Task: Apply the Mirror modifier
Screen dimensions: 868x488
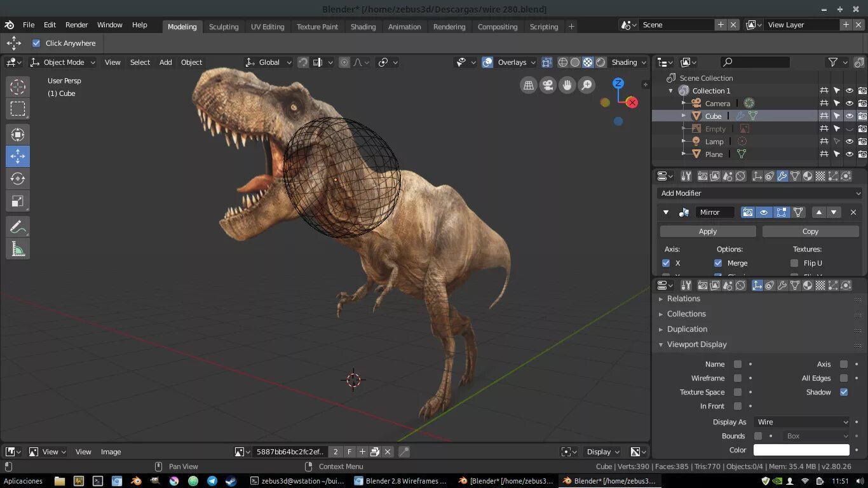Action: tap(707, 231)
